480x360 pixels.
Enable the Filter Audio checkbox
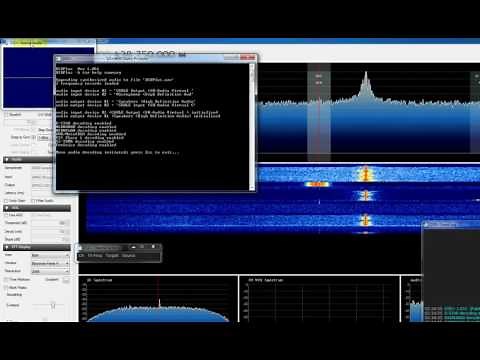(33, 201)
